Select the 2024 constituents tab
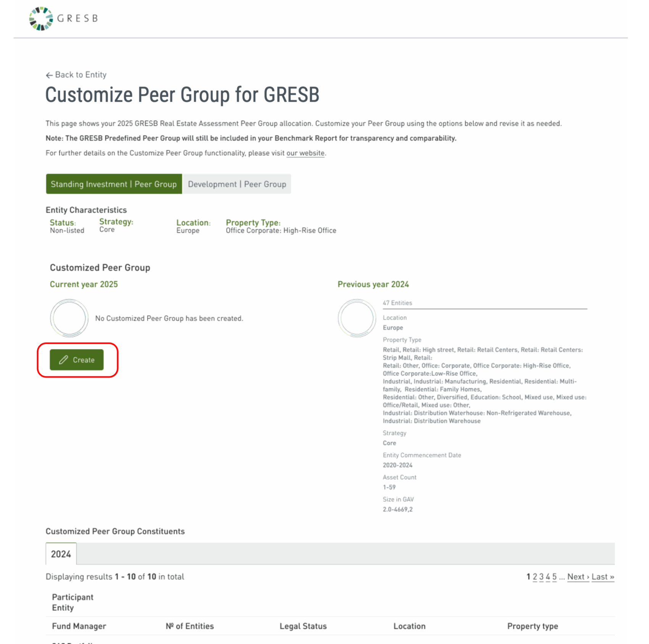 [61, 554]
